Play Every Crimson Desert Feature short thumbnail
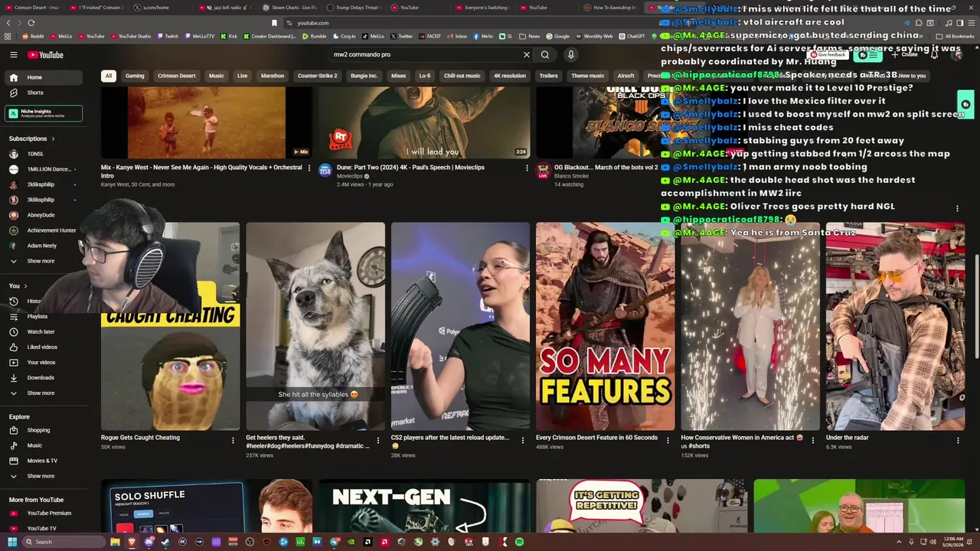Image resolution: width=980 pixels, height=551 pixels. coord(605,326)
